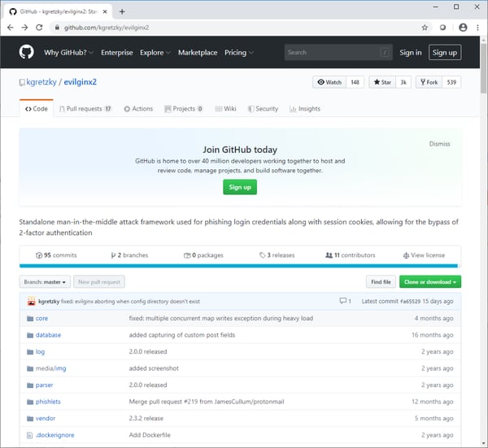The height and width of the screenshot is (448, 488).
Task: Open kgretzky owner profile link
Action: pos(41,82)
